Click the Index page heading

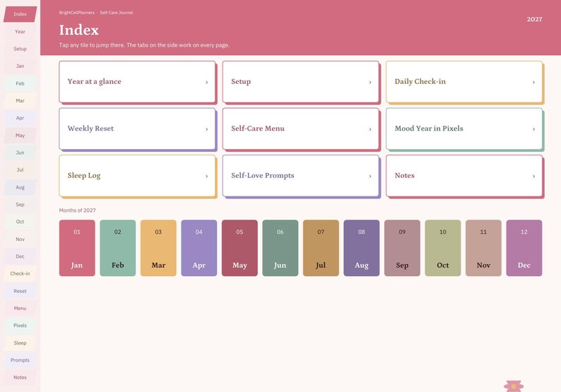pyautogui.click(x=78, y=30)
